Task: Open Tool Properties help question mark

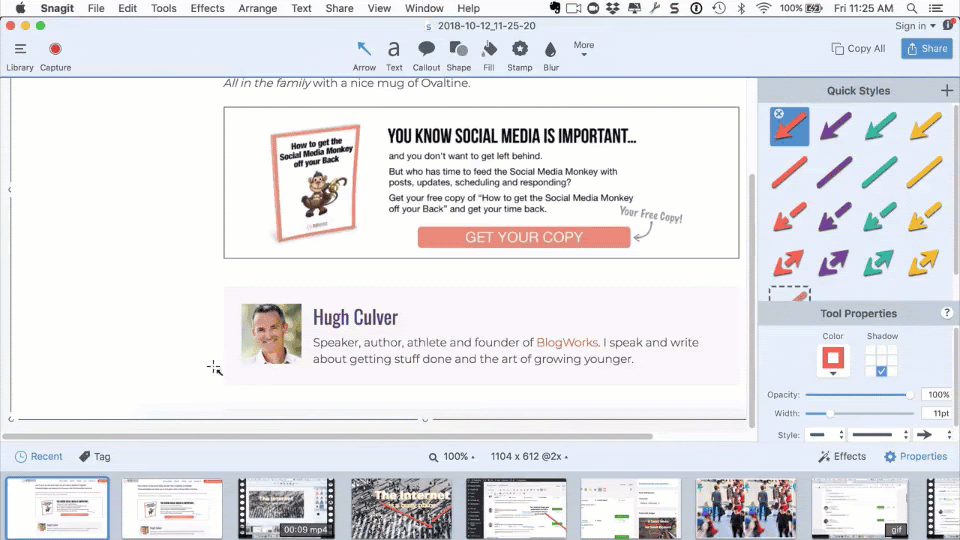Action: 947,313
